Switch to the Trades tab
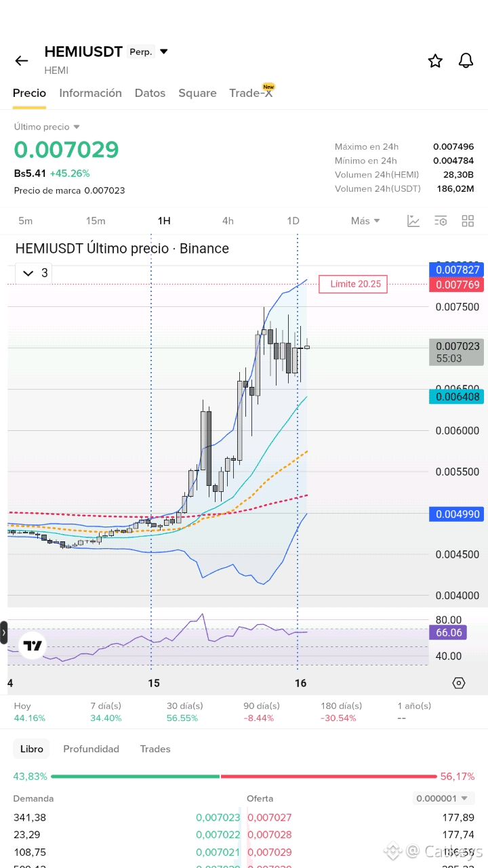 pyautogui.click(x=155, y=749)
